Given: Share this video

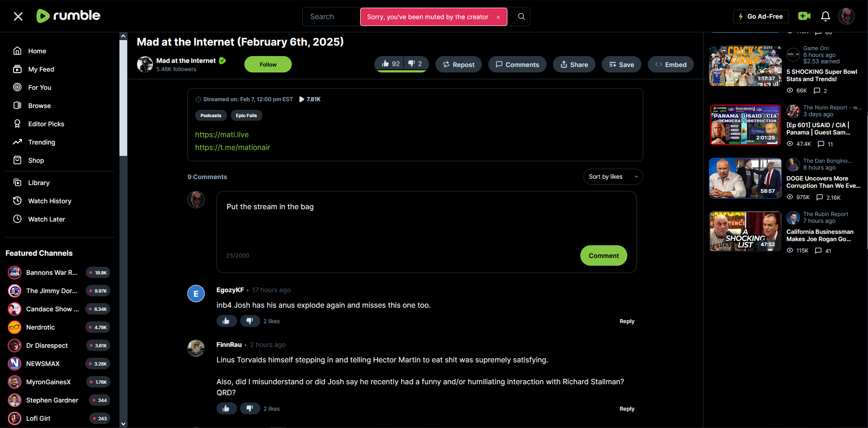Looking at the screenshot, I should coord(574,65).
